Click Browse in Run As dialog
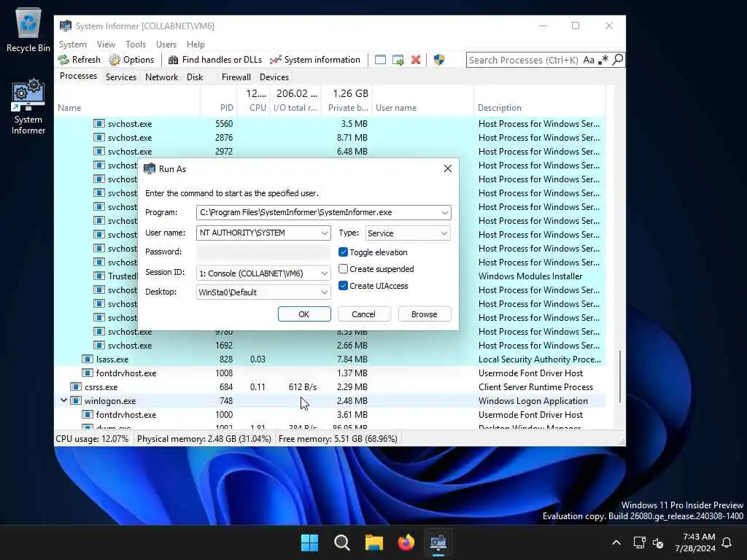The height and width of the screenshot is (560, 747). click(424, 314)
